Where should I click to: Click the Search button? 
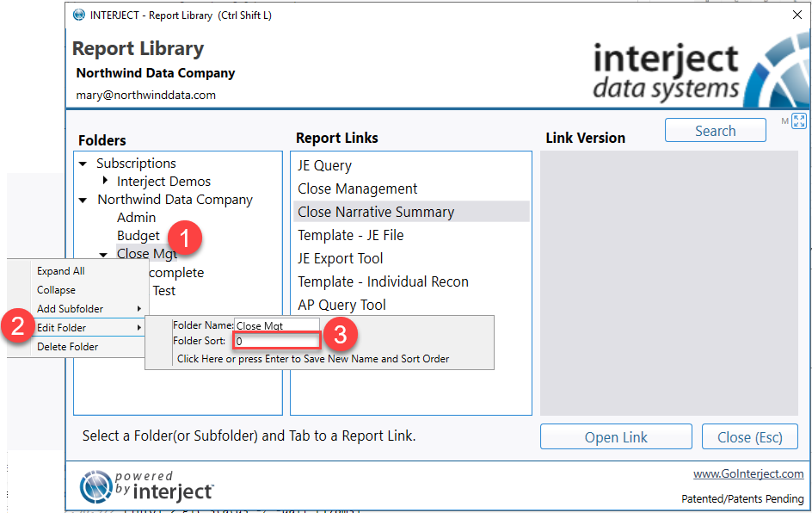715,131
